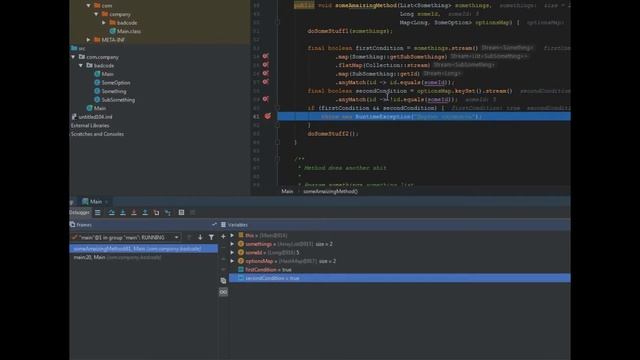Collapse the com folder in project tree
The image size is (640, 360).
pyautogui.click(x=89, y=6)
